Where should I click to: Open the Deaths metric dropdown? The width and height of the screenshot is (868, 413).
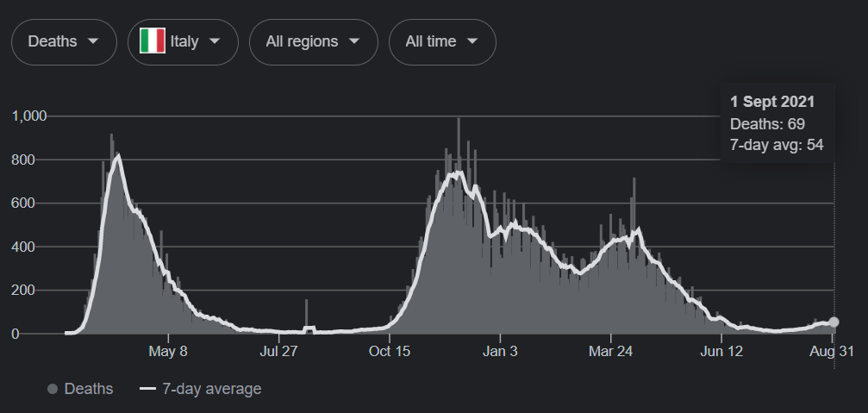(x=64, y=41)
